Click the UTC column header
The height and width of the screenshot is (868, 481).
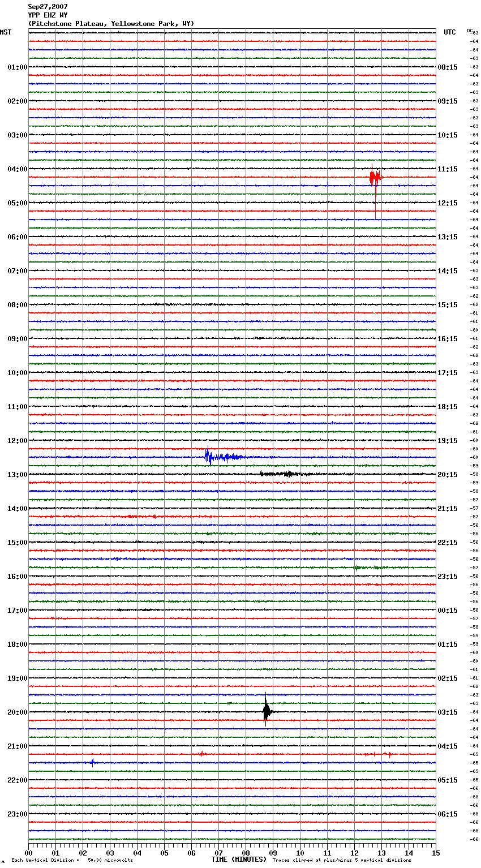[450, 32]
